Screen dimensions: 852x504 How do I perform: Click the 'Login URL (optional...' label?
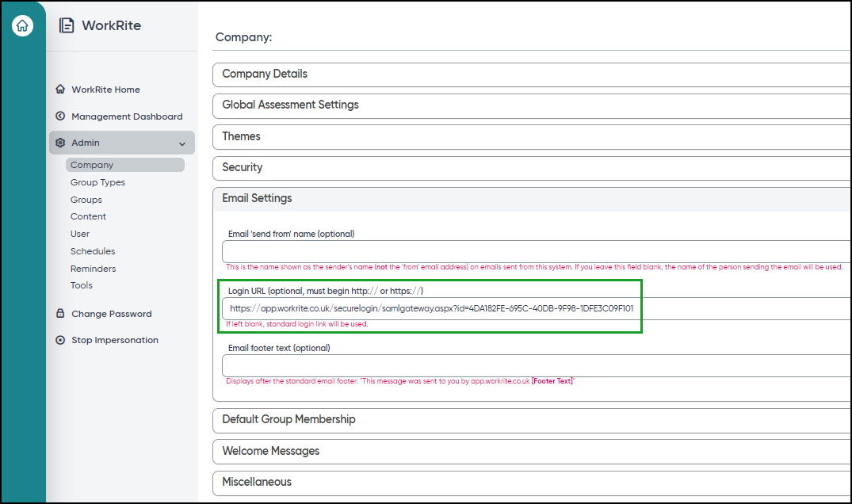tap(326, 291)
